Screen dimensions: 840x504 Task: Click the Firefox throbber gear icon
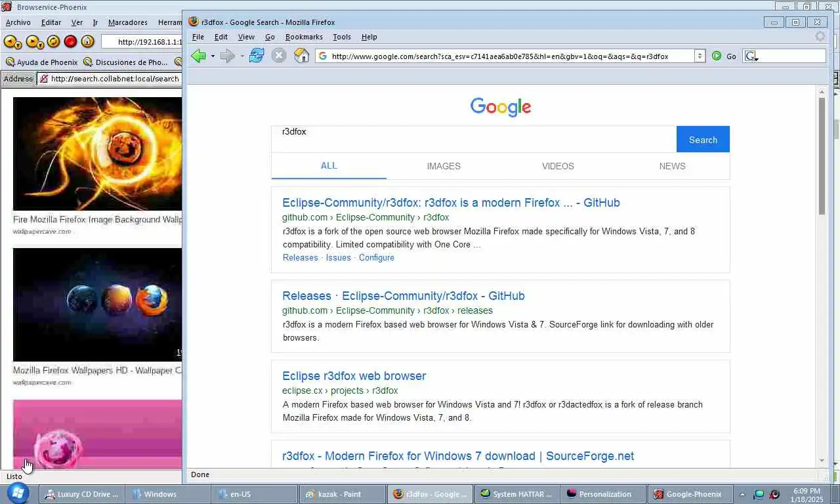point(820,37)
